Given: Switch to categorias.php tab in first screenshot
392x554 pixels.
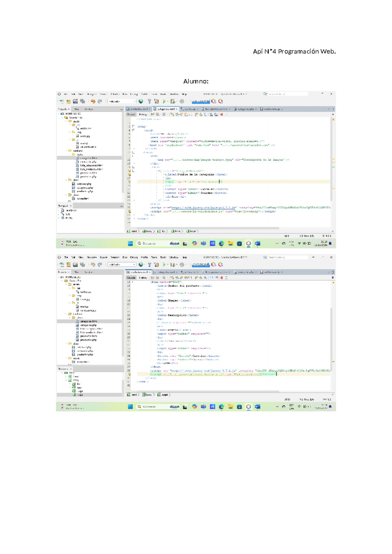Looking at the screenshot, I should coord(245,109).
